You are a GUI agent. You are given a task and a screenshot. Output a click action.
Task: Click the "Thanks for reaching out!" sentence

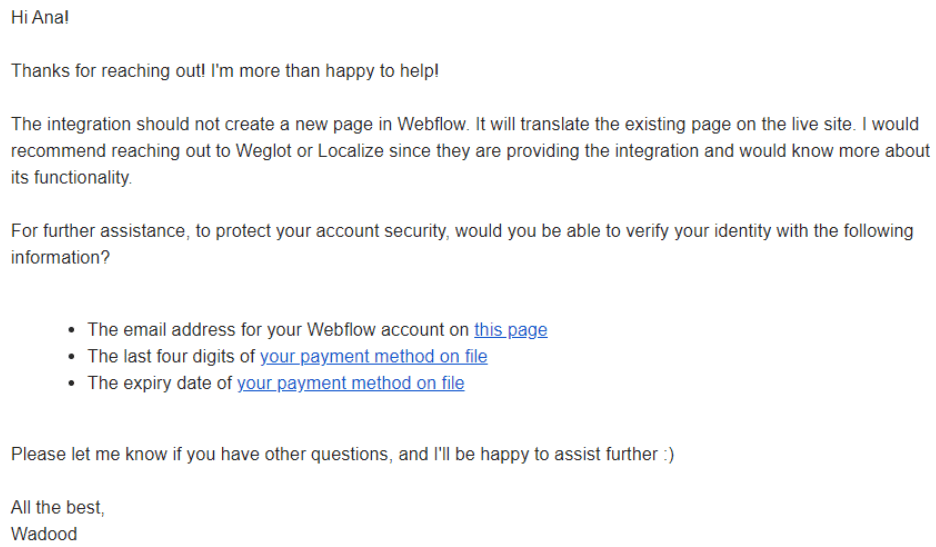coord(108,70)
